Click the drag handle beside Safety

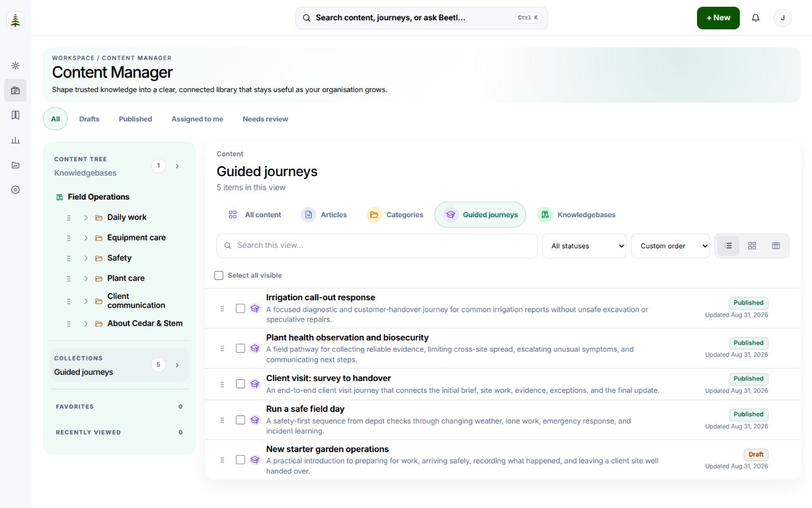coord(69,259)
